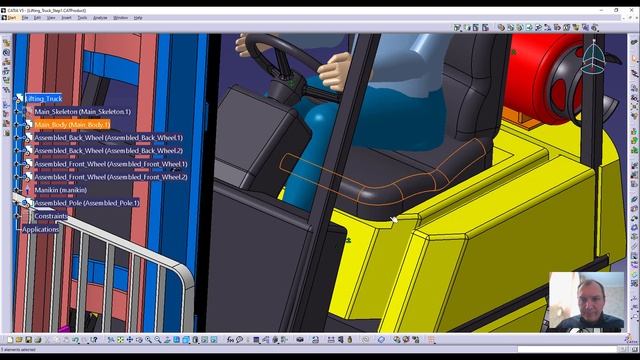
Task: Open the Isometric view cube icon
Action: point(186,340)
